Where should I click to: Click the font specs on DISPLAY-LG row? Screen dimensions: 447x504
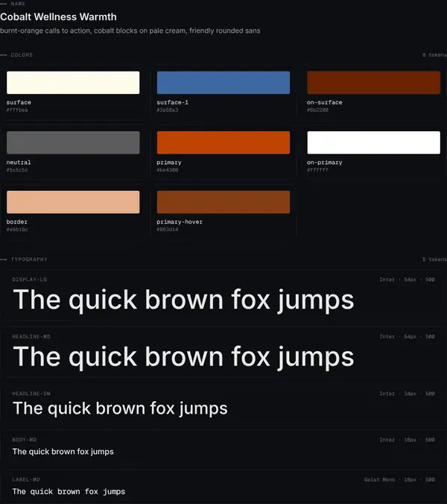click(407, 280)
